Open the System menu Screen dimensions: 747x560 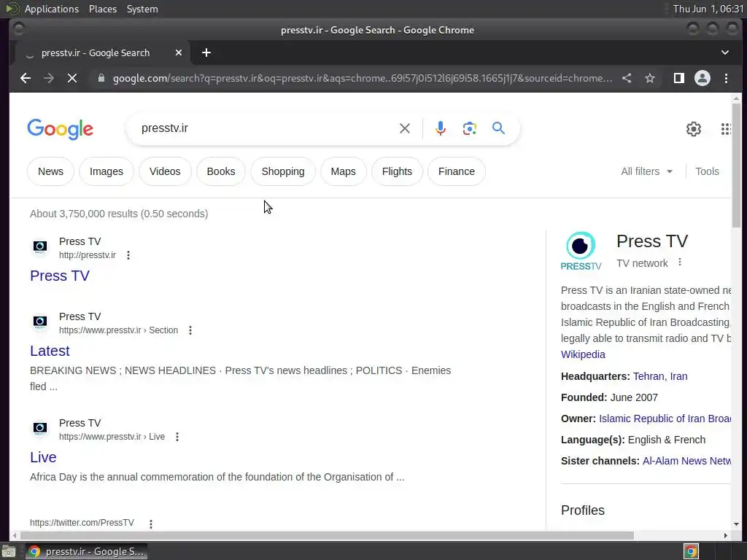coord(142,9)
